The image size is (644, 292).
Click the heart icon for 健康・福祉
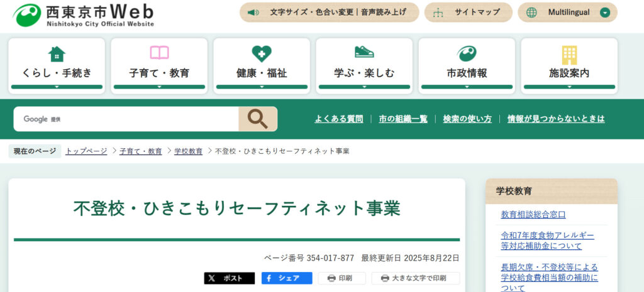point(262,54)
